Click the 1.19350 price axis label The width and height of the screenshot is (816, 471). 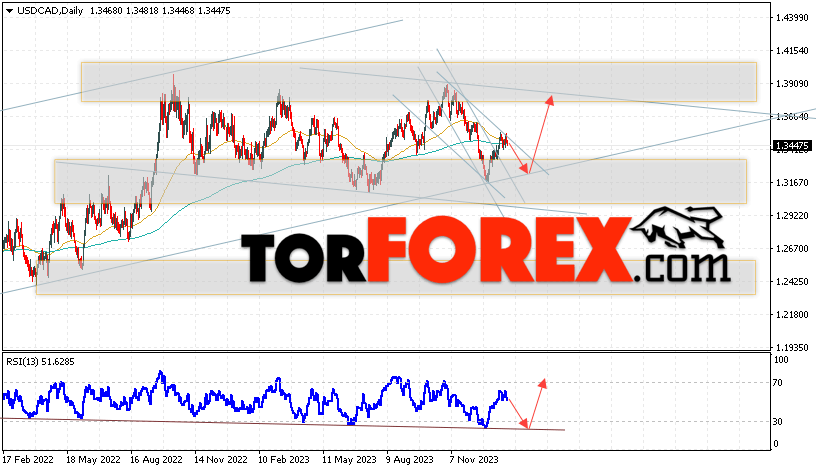point(792,347)
